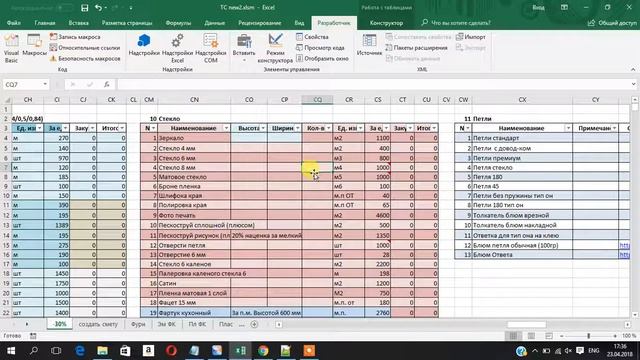
Task: Toggle Относительные ссылки option
Action: [x=85, y=48]
